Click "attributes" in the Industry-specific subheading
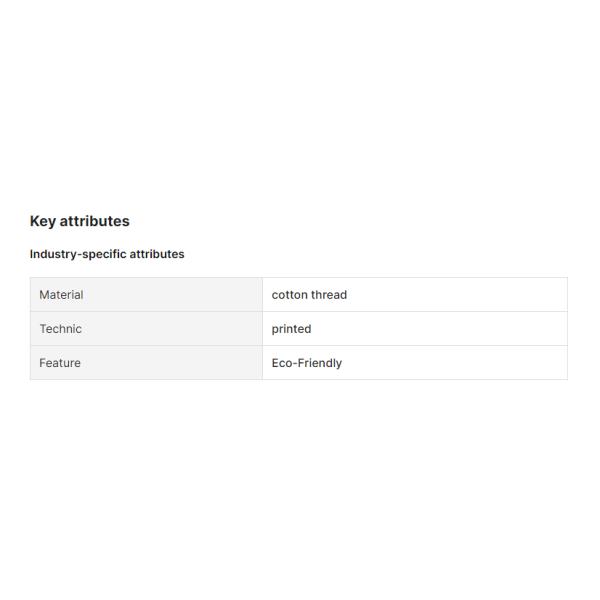 click(x=157, y=254)
